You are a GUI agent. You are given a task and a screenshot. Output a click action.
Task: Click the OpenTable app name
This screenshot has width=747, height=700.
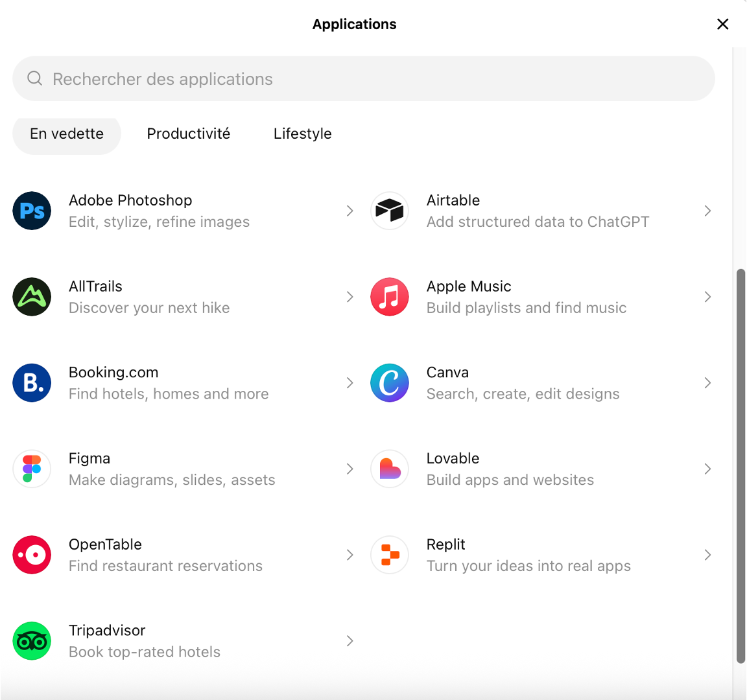click(105, 544)
